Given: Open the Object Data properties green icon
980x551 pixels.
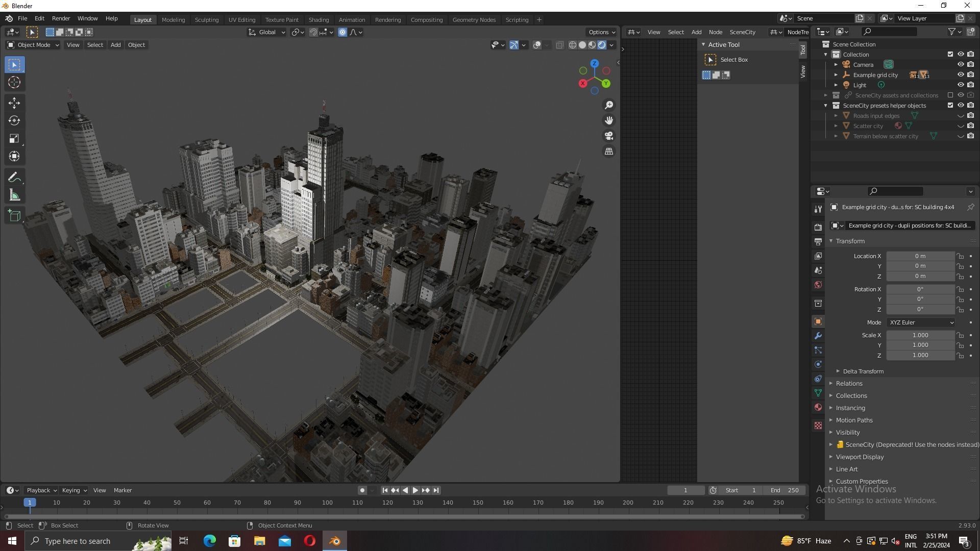Looking at the screenshot, I should tap(818, 393).
